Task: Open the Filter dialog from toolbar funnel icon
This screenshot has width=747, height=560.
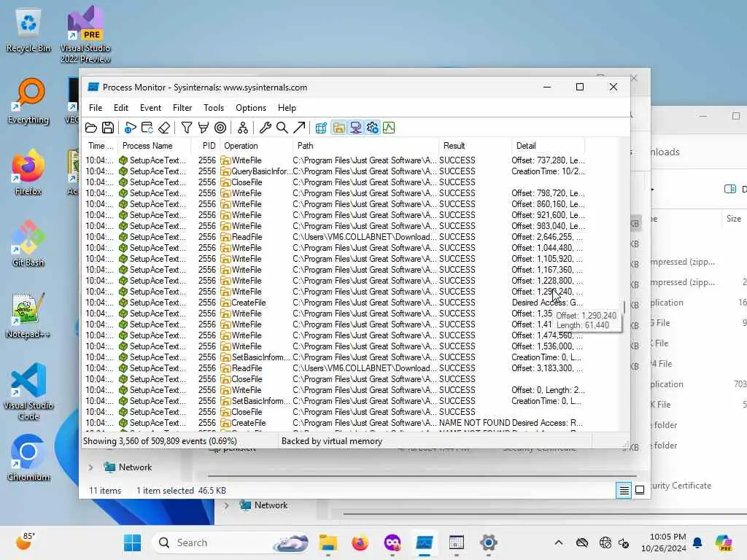Action: click(x=187, y=128)
